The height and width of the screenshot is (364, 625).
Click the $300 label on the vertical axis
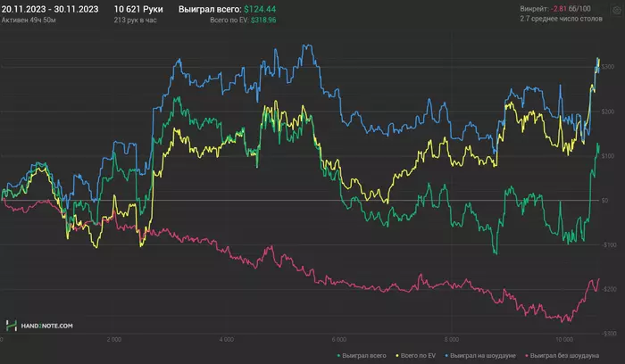(x=608, y=67)
